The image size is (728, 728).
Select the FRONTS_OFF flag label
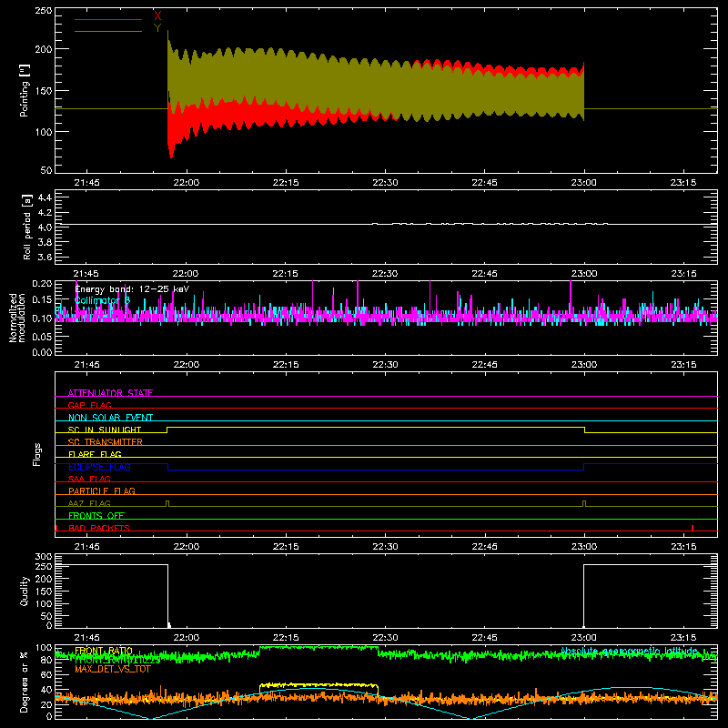(96, 515)
